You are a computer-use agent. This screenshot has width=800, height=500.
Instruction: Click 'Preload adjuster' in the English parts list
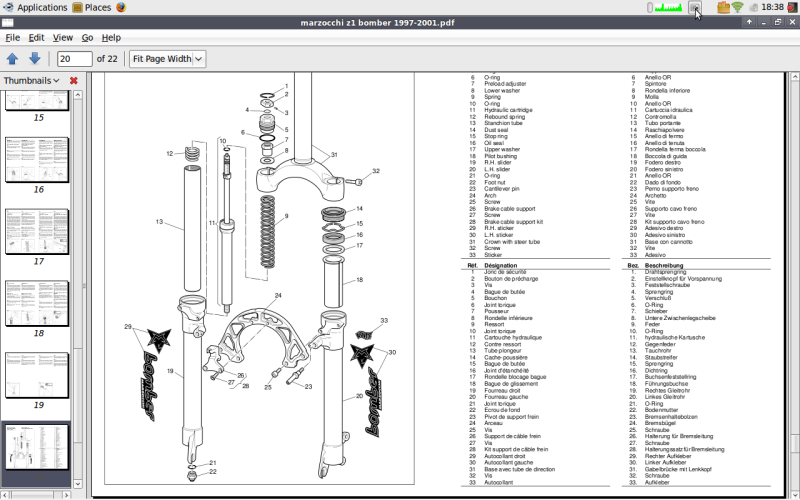coord(505,84)
